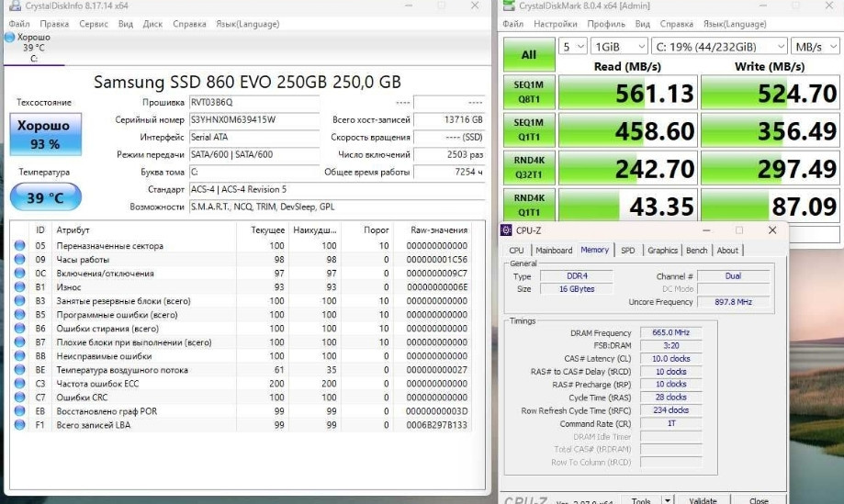Image resolution: width=844 pixels, height=504 pixels.
Task: Click status circle for attribute B1 Износ
Action: tap(20, 286)
